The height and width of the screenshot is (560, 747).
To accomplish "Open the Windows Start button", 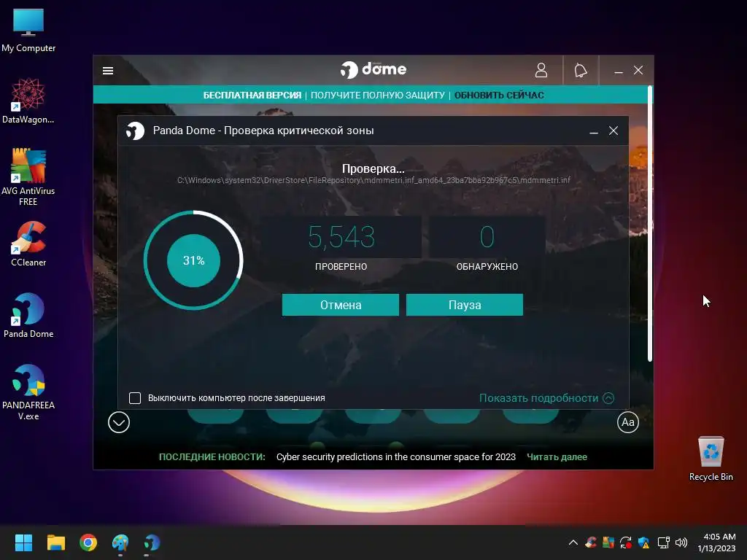I will point(23,542).
